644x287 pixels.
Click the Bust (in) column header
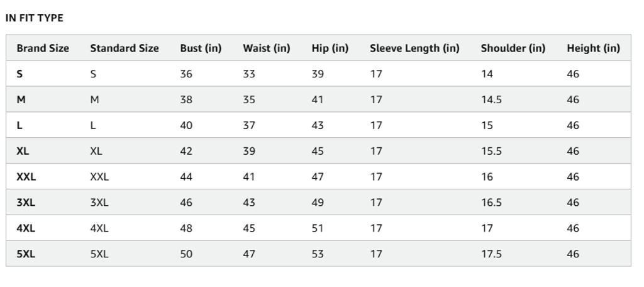tap(201, 48)
